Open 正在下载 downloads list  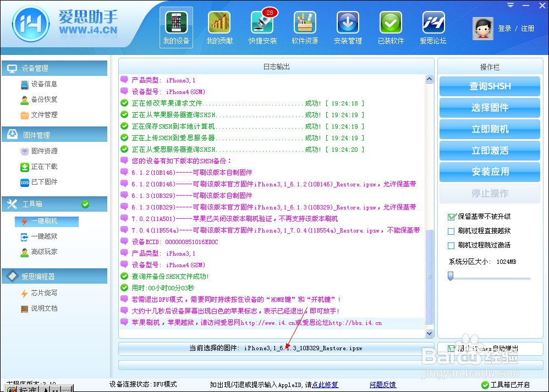(39, 167)
